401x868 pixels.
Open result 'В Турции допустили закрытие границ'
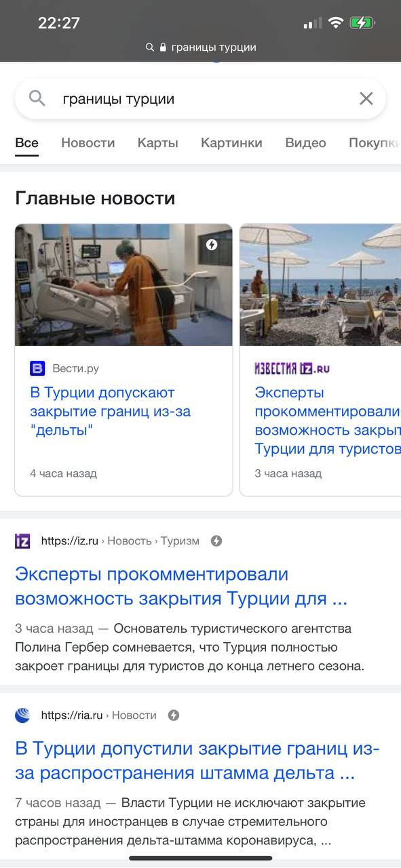(x=197, y=761)
